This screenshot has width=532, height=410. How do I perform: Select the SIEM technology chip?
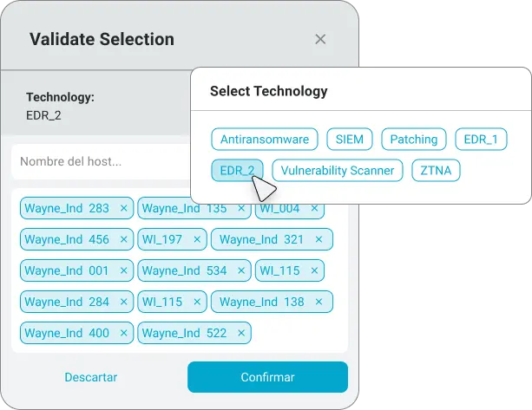coord(350,139)
